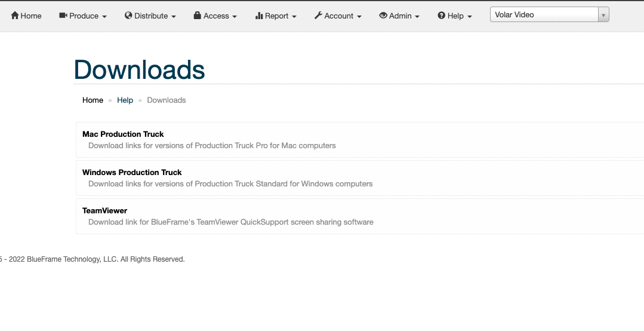Expand the Admin menu caret
Image resolution: width=644 pixels, height=331 pixels.
coord(417,17)
